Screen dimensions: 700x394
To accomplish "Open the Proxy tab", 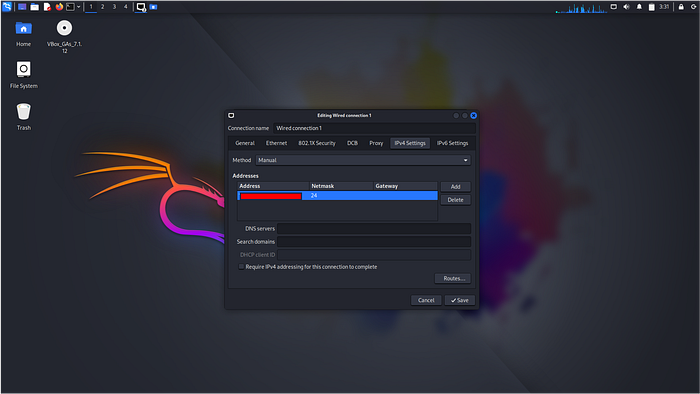I will (376, 143).
